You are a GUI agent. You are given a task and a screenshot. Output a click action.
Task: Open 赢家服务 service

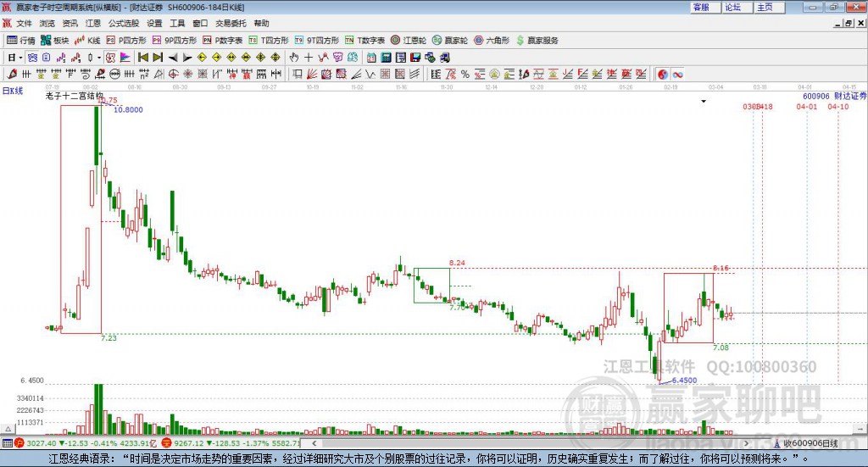pyautogui.click(x=537, y=41)
